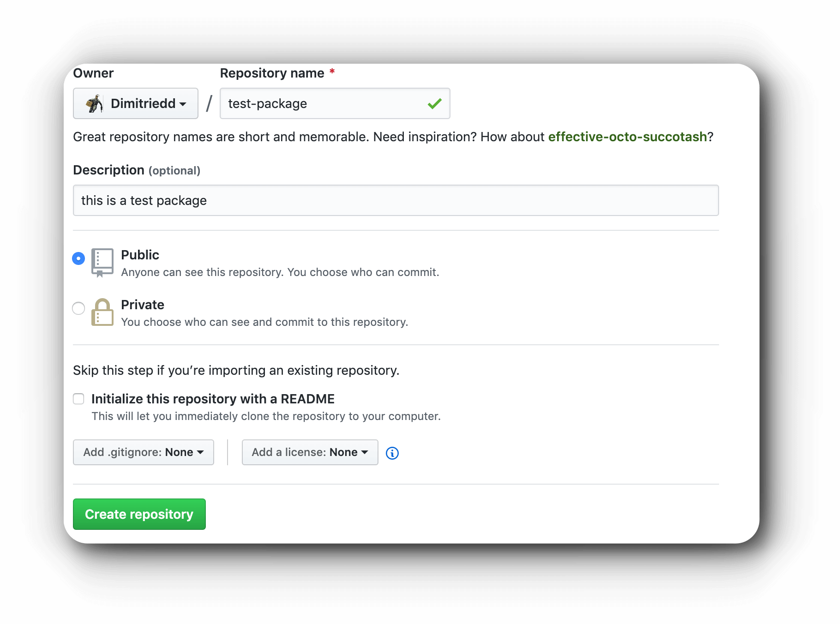The height and width of the screenshot is (624, 840).
Task: Click the Create repository button
Action: tap(139, 514)
